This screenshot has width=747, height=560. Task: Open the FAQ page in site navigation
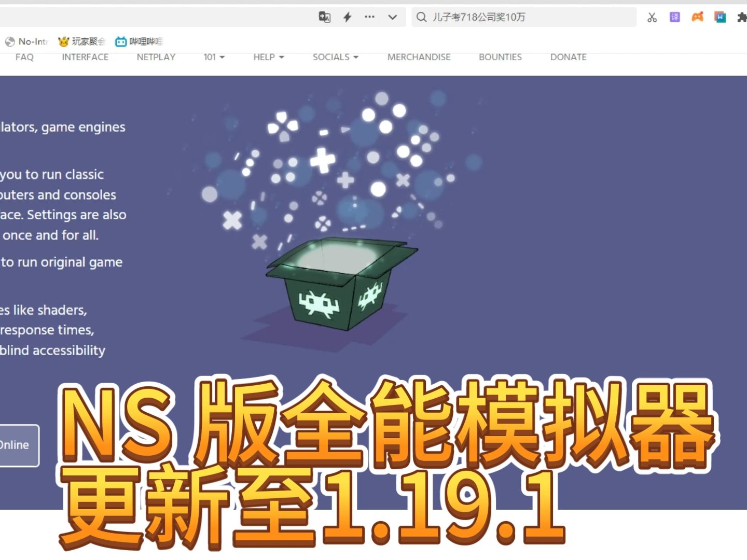point(24,57)
